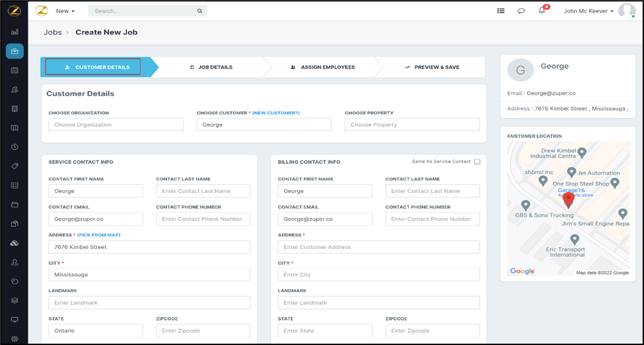644x345 pixels.
Task: Click the jobs briefcase icon in sidebar
Action: click(14, 51)
